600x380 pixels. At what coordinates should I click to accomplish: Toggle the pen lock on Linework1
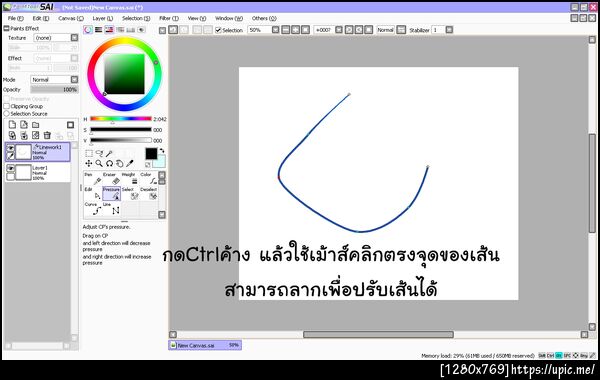tap(10, 156)
